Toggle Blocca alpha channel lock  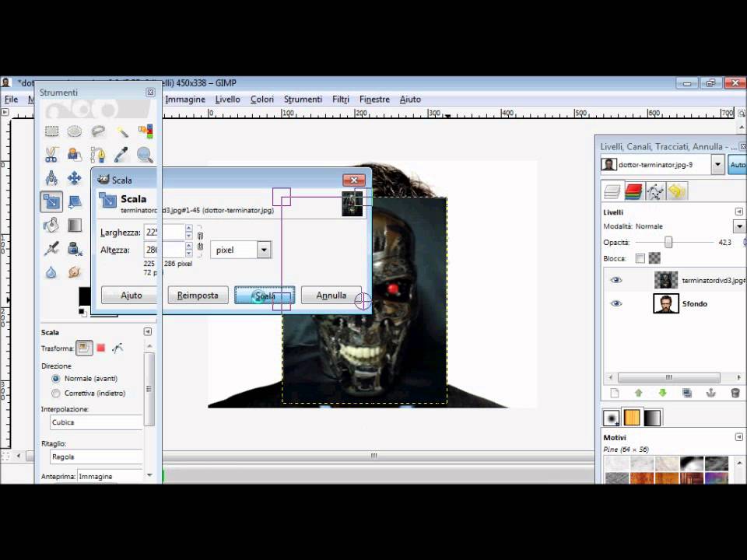click(x=655, y=258)
